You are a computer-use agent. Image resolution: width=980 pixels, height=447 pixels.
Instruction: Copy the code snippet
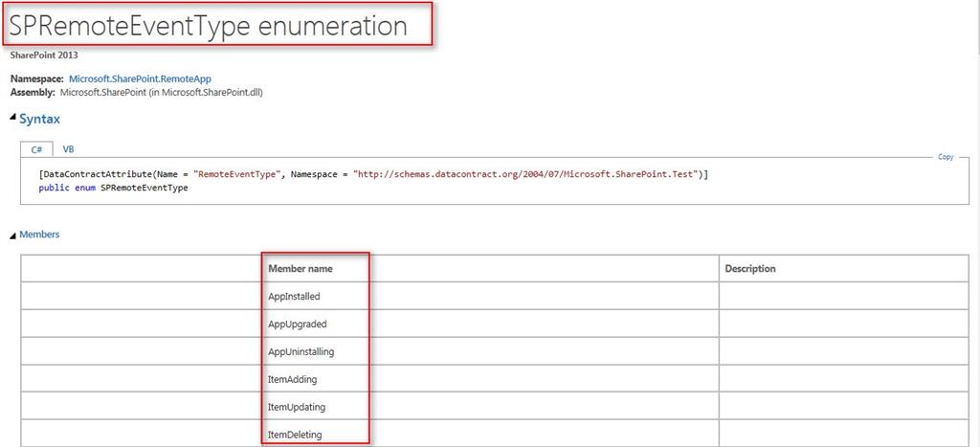pos(946,157)
